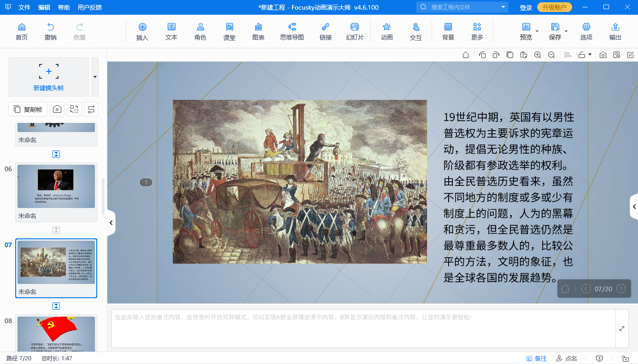Select frame 07 thumbnail
This screenshot has height=364, width=638.
point(56,262)
